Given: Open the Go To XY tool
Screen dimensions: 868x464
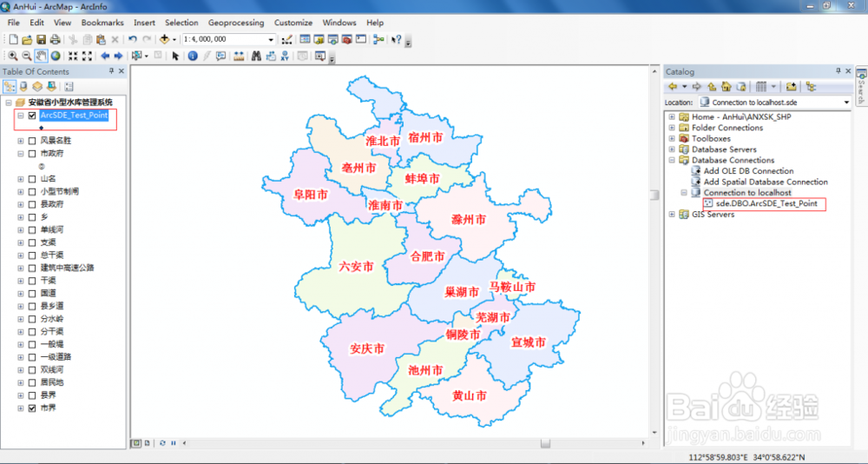Looking at the screenshot, I should pos(285,56).
